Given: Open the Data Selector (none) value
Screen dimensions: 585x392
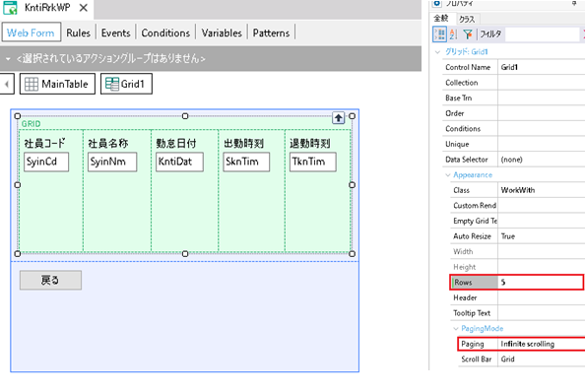Looking at the screenshot, I should coord(542,160).
